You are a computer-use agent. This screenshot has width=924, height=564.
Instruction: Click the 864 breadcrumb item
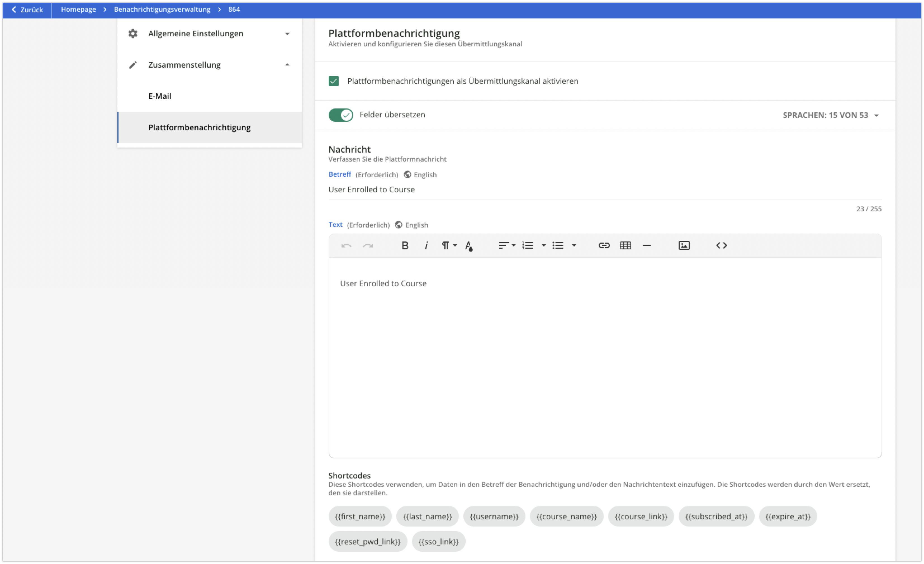click(x=234, y=10)
